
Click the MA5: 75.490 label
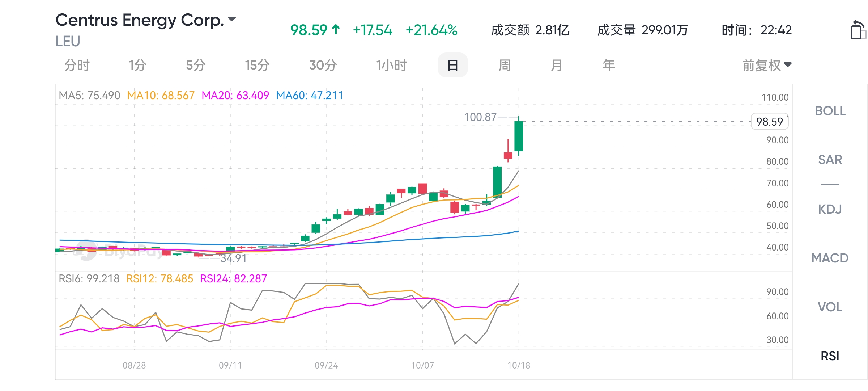(x=89, y=96)
